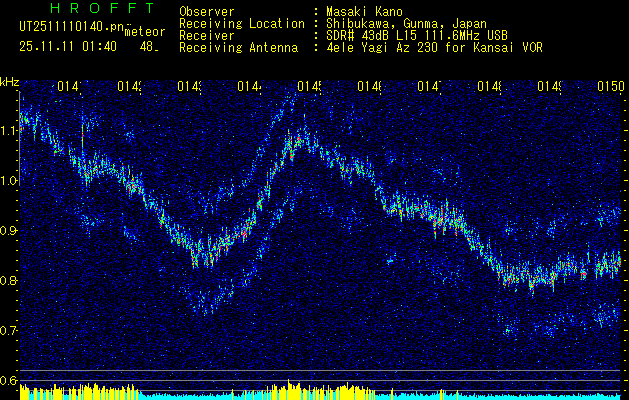Click the 1.1 frequency axis label

[x=9, y=130]
